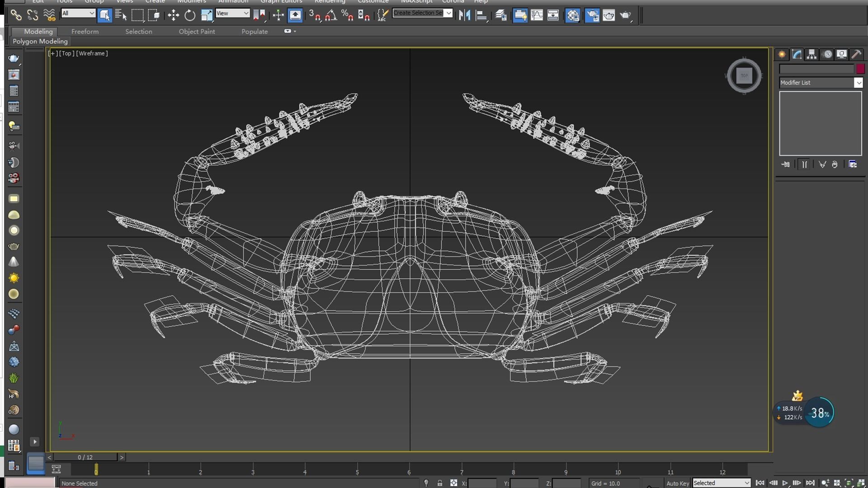Screen dimensions: 868x488
Task: Open the Layer Explorer toggle
Action: point(501,15)
